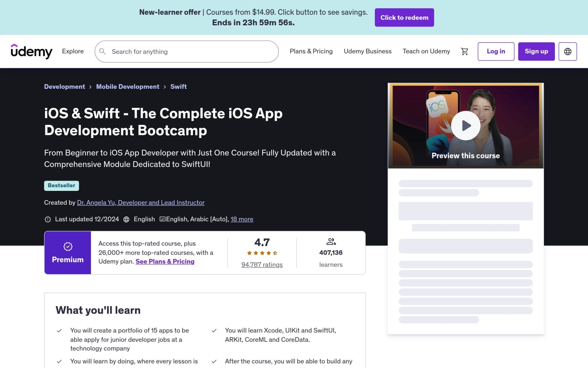Click the Search for anything field
The width and height of the screenshot is (588, 368).
(x=187, y=51)
